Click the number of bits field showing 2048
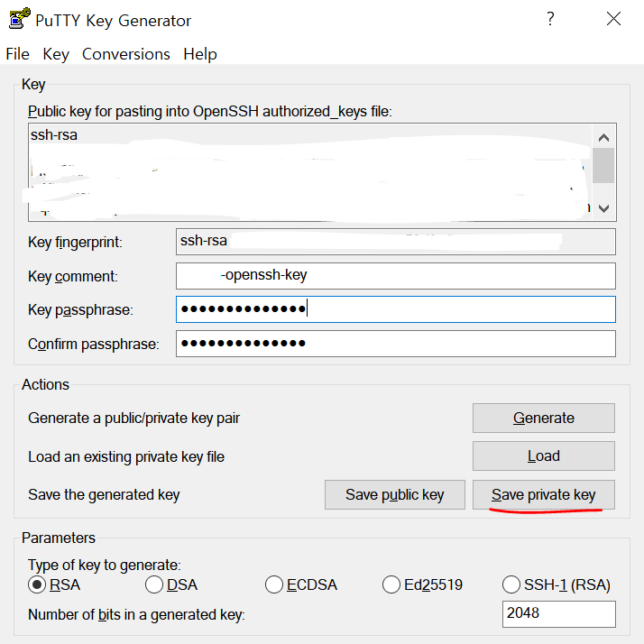 [558, 614]
